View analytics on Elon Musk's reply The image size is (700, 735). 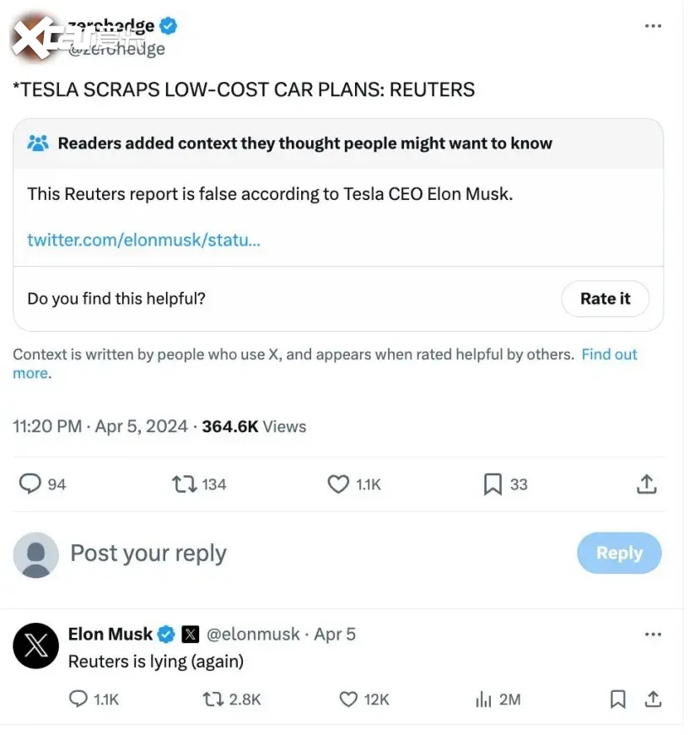[484, 699]
